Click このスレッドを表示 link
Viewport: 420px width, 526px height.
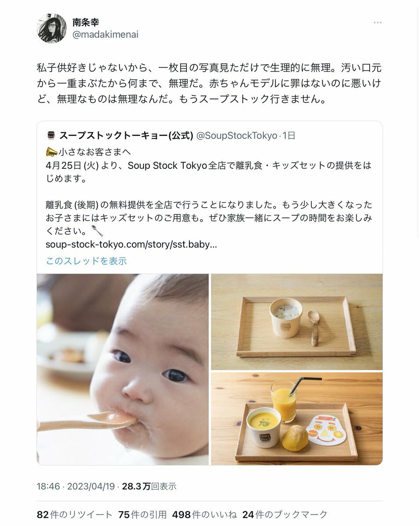tap(86, 261)
